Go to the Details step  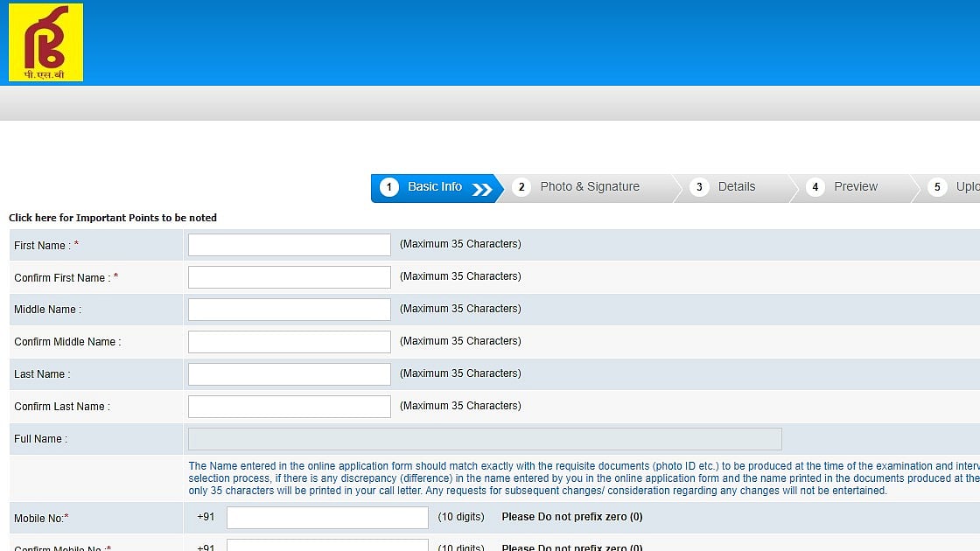tap(736, 187)
